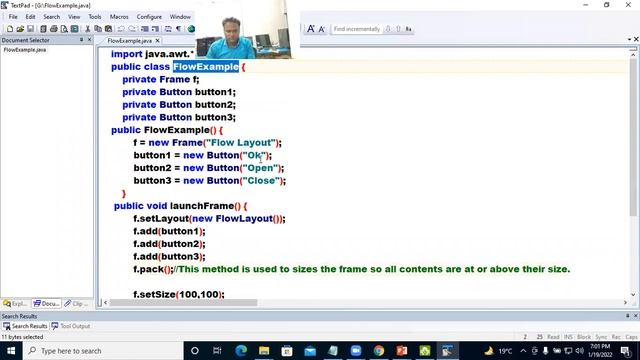The height and width of the screenshot is (360, 640).
Task: Open Microsoft Edge from taskbar
Action: 241,351
